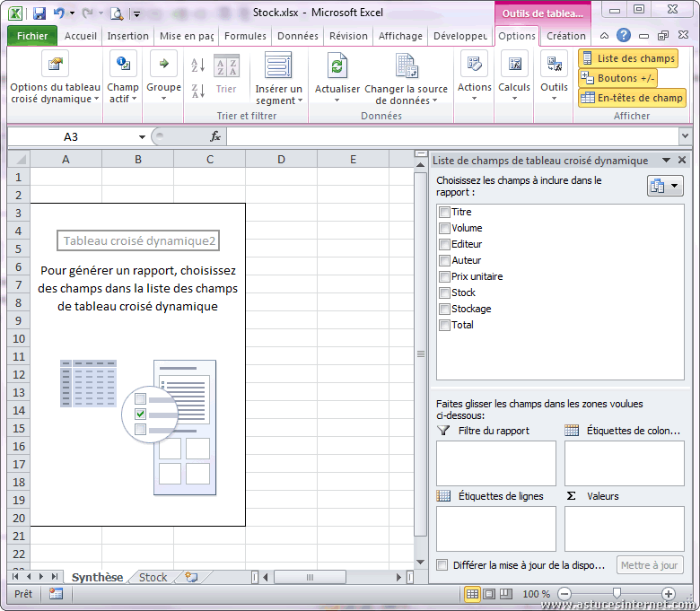Screen dimensions: 700x611
Task: Insert a new worksheet tab icon
Action: [191, 577]
